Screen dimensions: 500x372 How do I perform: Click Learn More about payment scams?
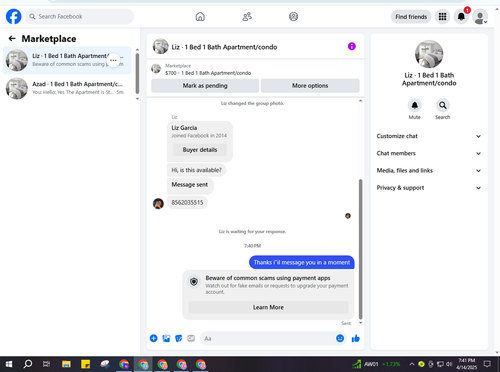click(268, 307)
